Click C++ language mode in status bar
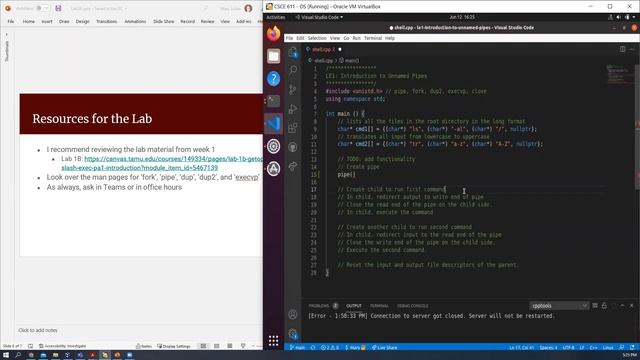Viewport: 640px width, 360px height. (593, 348)
